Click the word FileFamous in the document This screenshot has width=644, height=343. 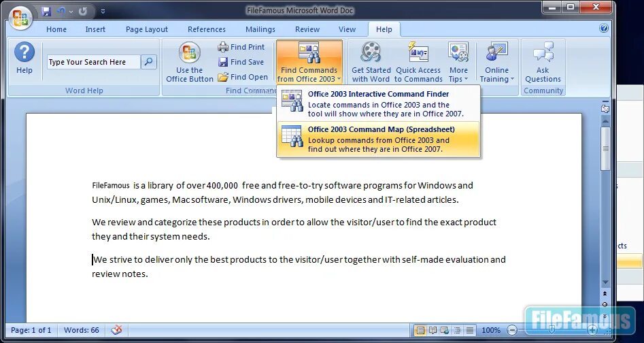110,185
